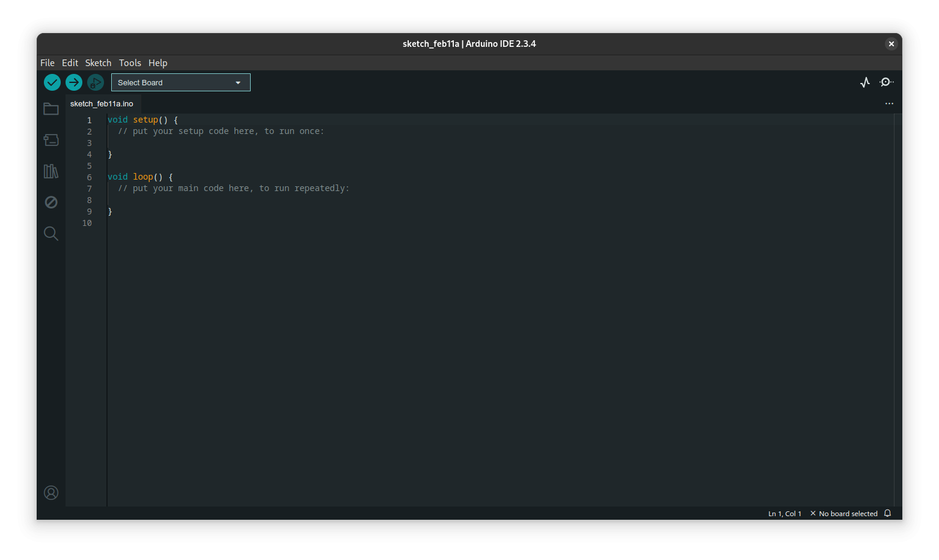Viewport: 939px width, 560px height.
Task: Click line number 5 in the gutter
Action: tap(90, 166)
